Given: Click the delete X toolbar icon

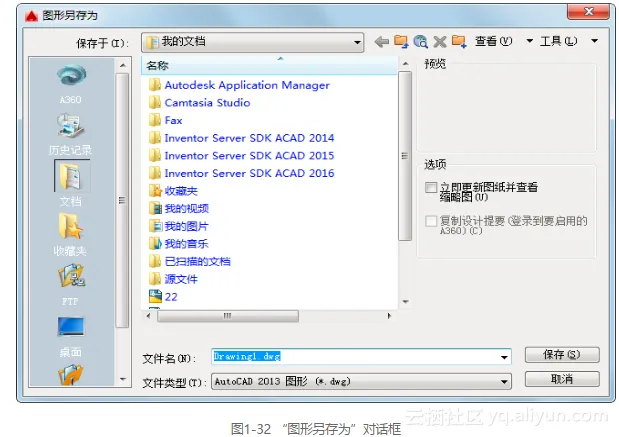Looking at the screenshot, I should click(x=439, y=41).
